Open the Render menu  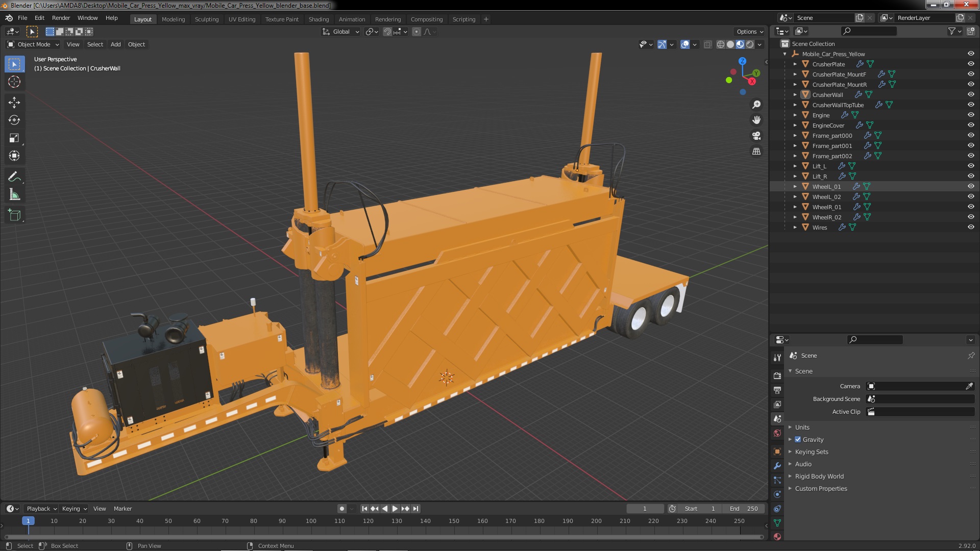(x=61, y=18)
